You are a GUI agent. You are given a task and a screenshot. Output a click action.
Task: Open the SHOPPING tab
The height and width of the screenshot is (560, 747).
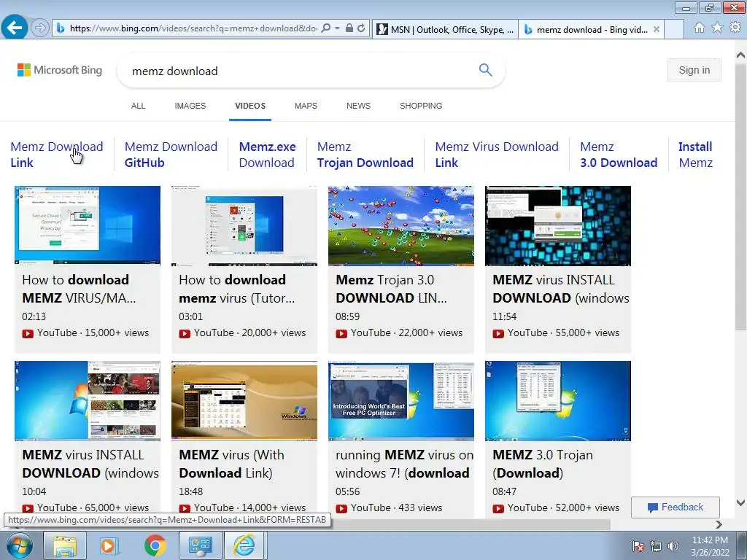coord(421,106)
